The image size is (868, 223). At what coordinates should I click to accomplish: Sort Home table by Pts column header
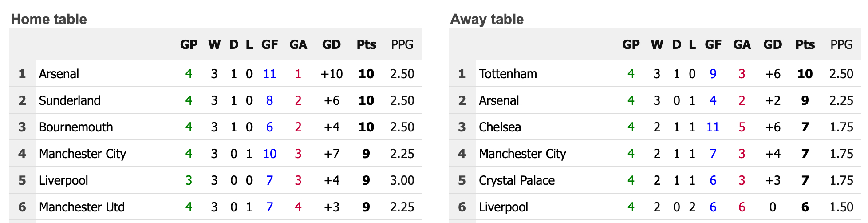[366, 44]
